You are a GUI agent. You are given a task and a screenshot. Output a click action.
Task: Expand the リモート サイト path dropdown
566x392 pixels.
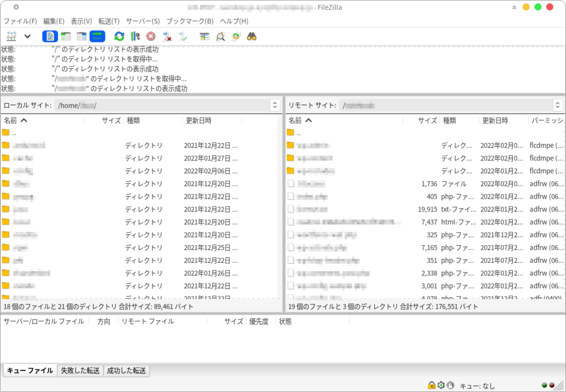pyautogui.click(x=558, y=105)
